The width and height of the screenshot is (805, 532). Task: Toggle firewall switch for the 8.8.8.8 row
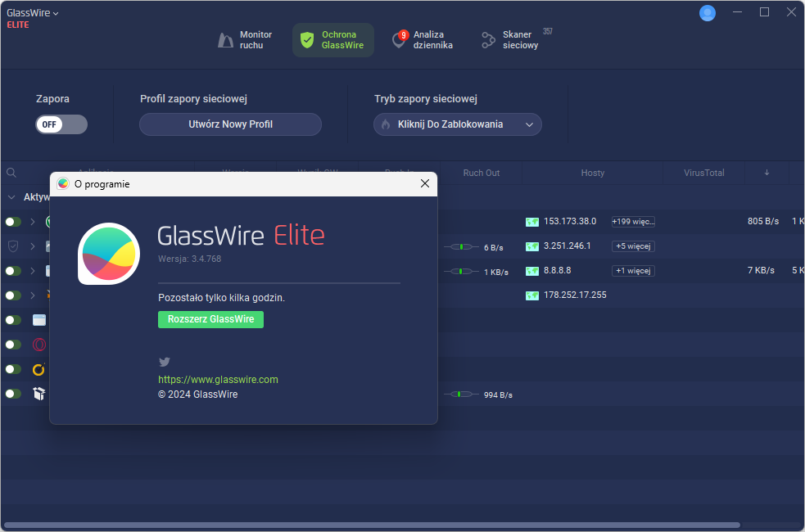[13, 271]
